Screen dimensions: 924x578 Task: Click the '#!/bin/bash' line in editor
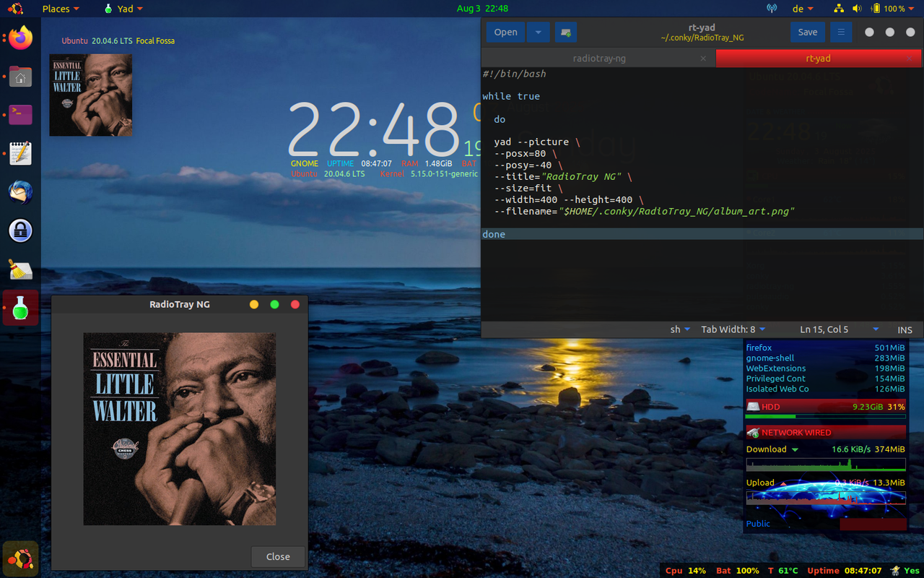(x=514, y=74)
